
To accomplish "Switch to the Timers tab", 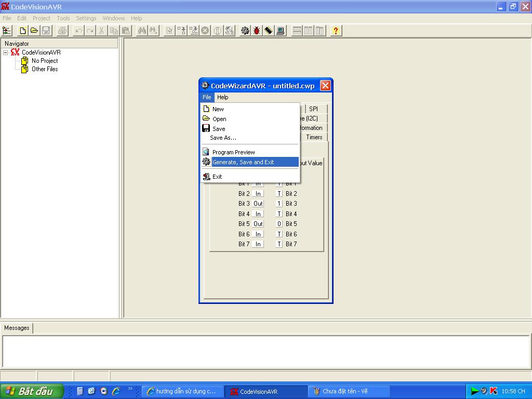I will click(314, 137).
